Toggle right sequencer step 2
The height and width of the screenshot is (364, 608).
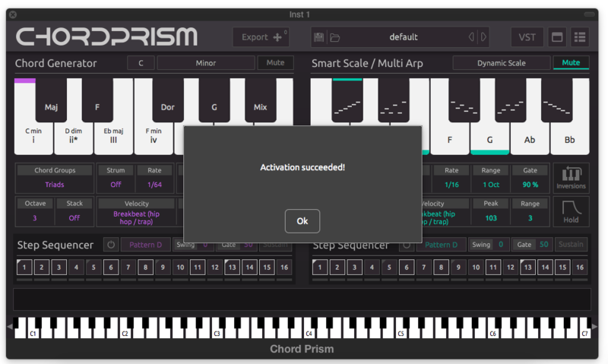coord(337,267)
